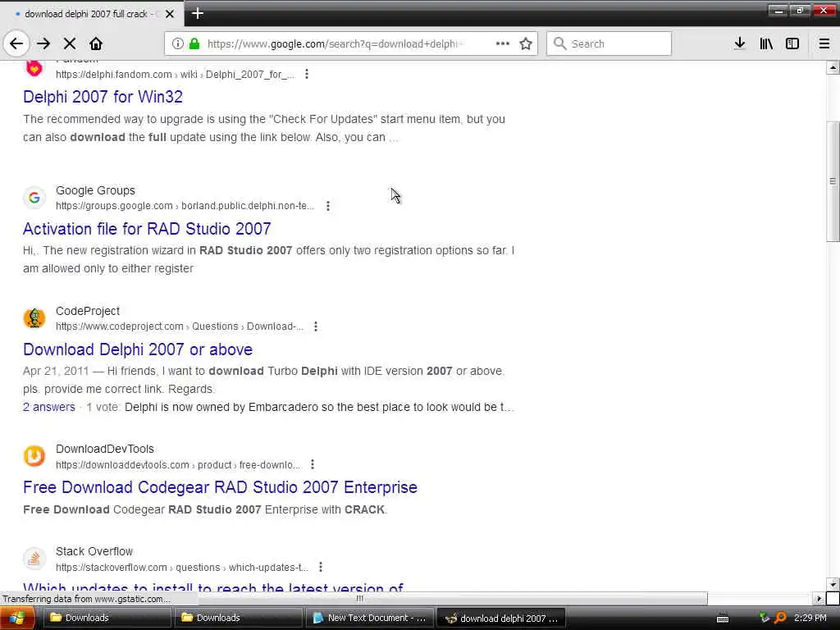
Task: Click the on-screen keyboard tray icon
Action: tap(723, 619)
